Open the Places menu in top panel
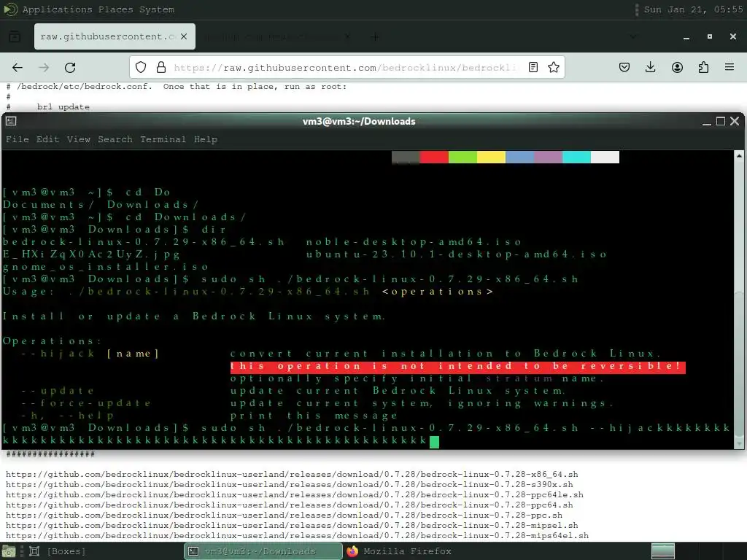The height and width of the screenshot is (560, 747). [x=116, y=9]
